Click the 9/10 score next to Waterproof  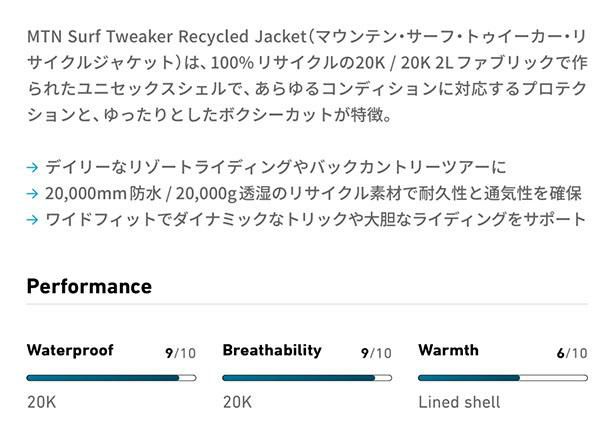pyautogui.click(x=180, y=353)
